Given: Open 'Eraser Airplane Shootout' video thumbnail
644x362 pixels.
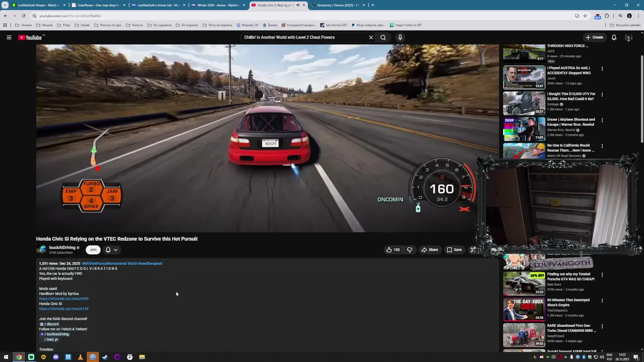Looking at the screenshot, I should (524, 129).
